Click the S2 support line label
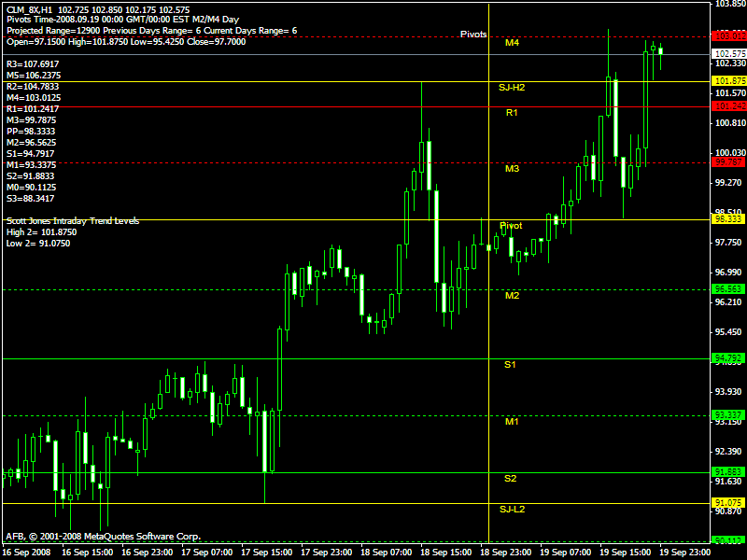The image size is (747, 560). (510, 478)
